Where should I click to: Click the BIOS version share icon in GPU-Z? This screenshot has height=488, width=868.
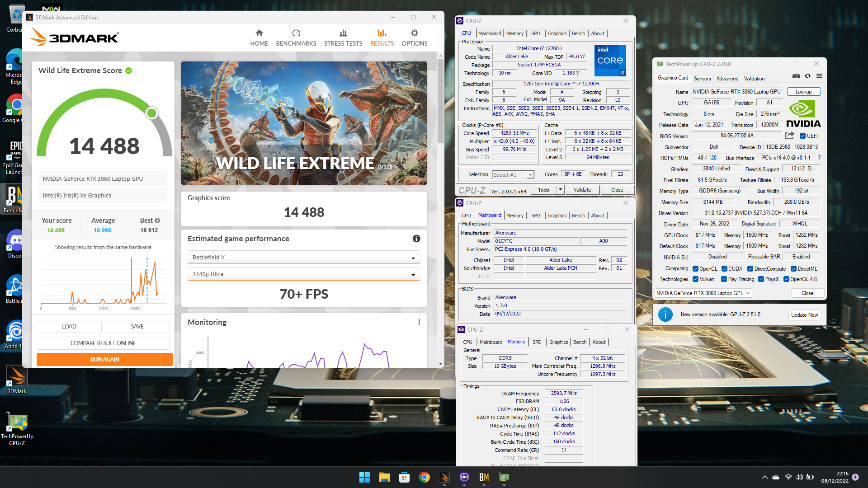789,136
